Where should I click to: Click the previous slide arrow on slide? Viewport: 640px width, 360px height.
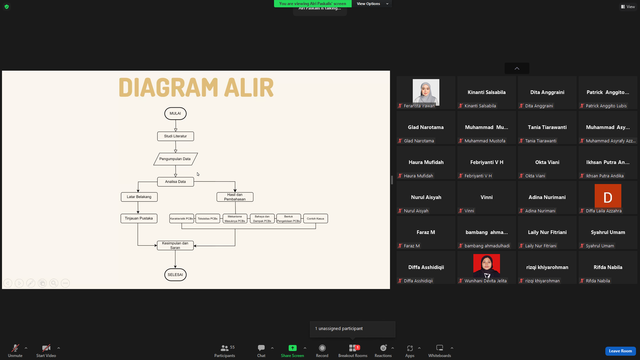(x=8, y=283)
